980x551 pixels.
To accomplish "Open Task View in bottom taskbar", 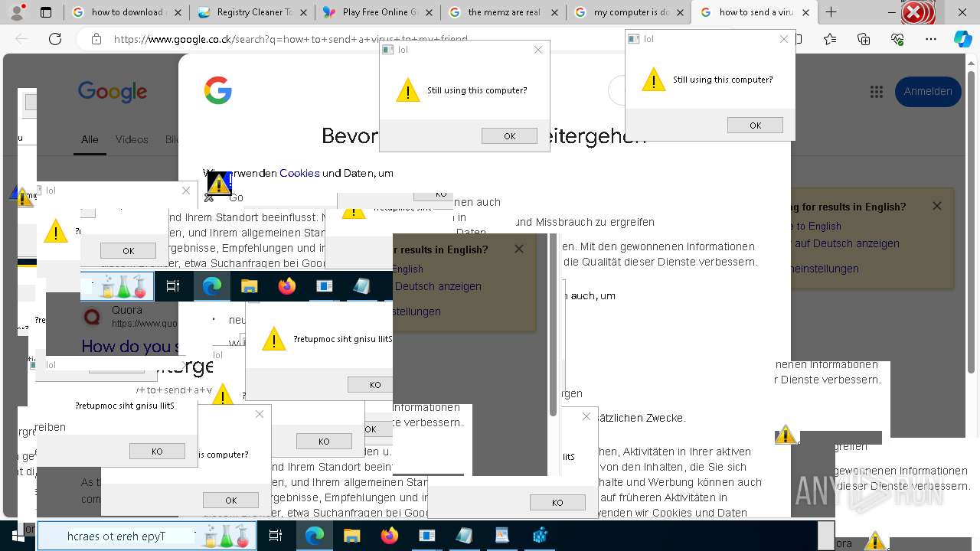I will tap(276, 536).
